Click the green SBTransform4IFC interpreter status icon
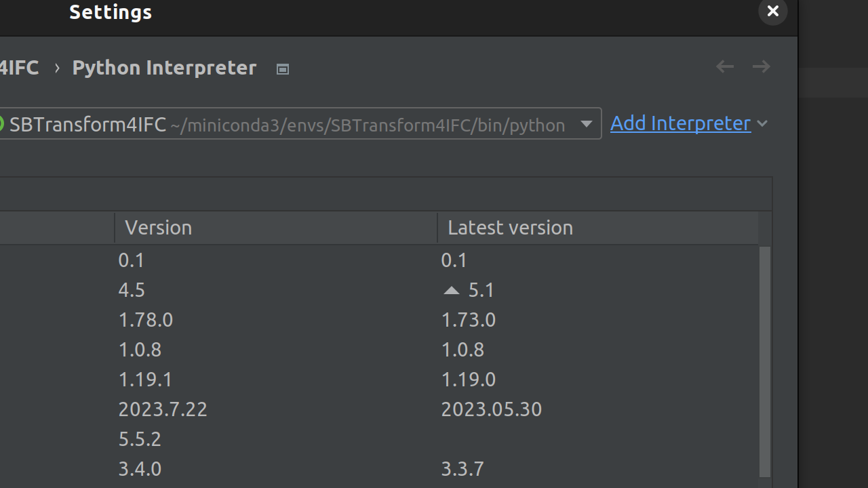Image resolution: width=868 pixels, height=488 pixels. 1,124
